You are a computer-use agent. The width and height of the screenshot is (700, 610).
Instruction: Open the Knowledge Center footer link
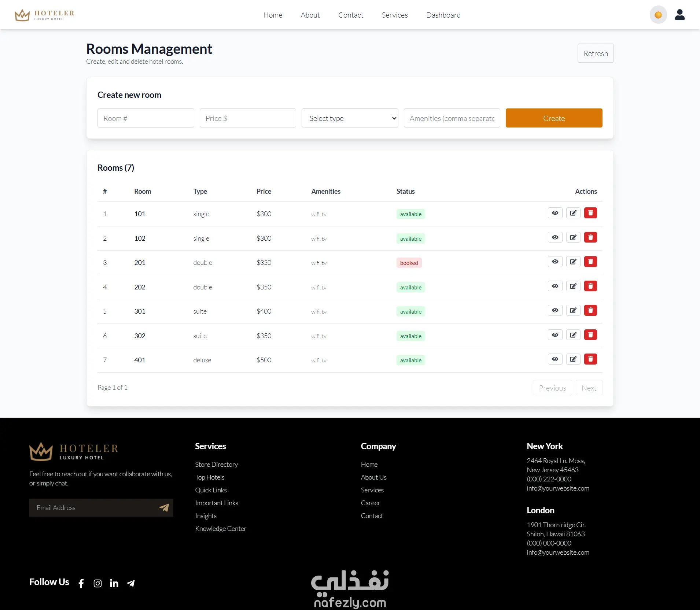[221, 528]
